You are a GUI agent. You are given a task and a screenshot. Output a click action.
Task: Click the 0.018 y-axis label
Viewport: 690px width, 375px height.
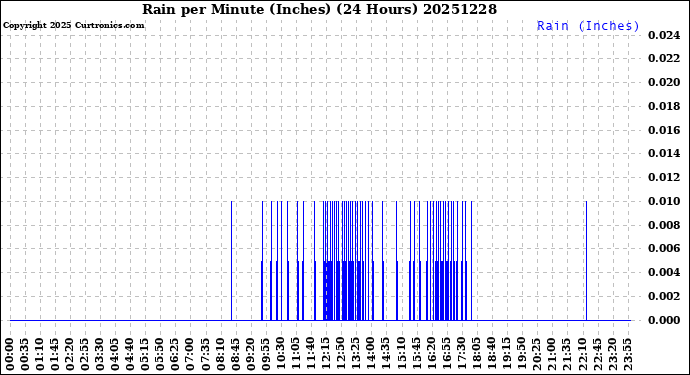(x=664, y=106)
